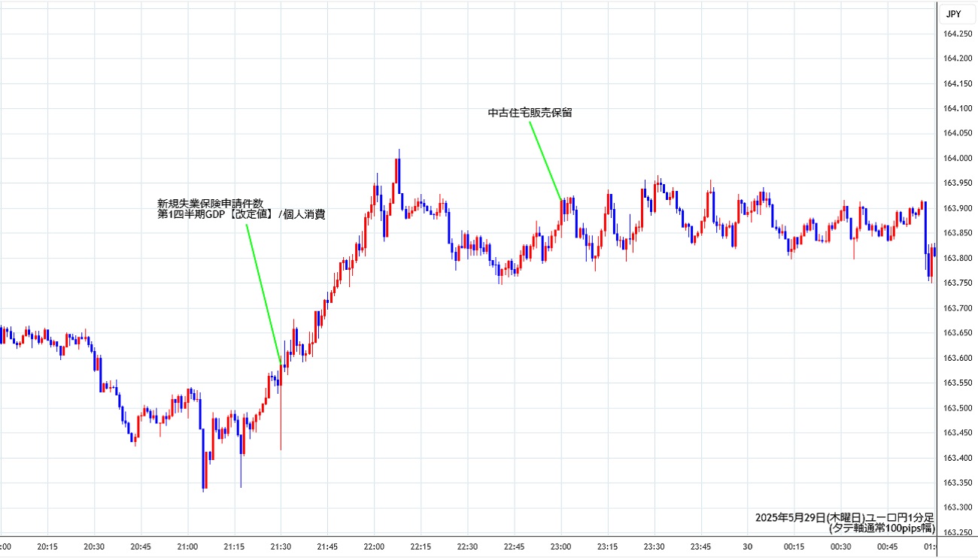Click the 163.600 price axis label
The height and width of the screenshot is (560, 978).
[957, 358]
